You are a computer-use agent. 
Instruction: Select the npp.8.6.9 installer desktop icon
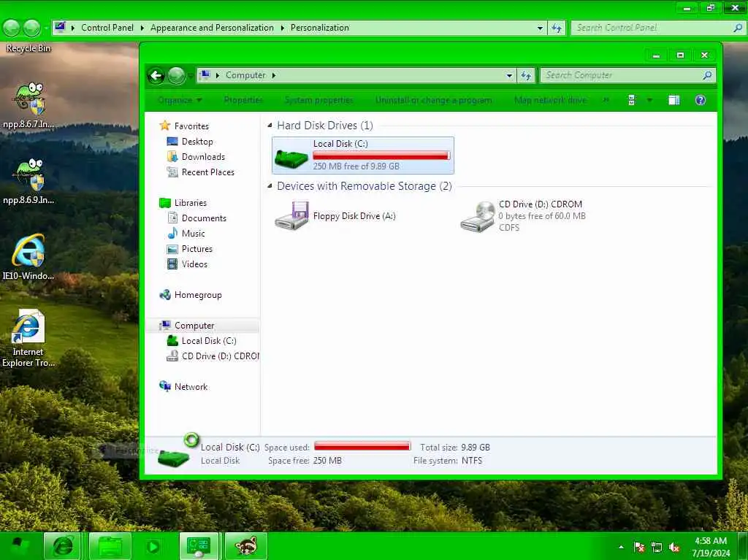[28, 181]
